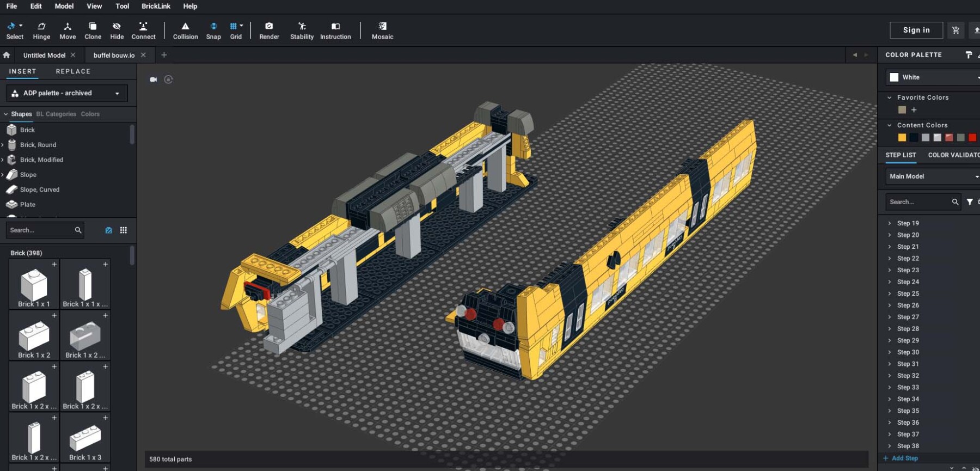Click the Sign in button

click(916, 30)
